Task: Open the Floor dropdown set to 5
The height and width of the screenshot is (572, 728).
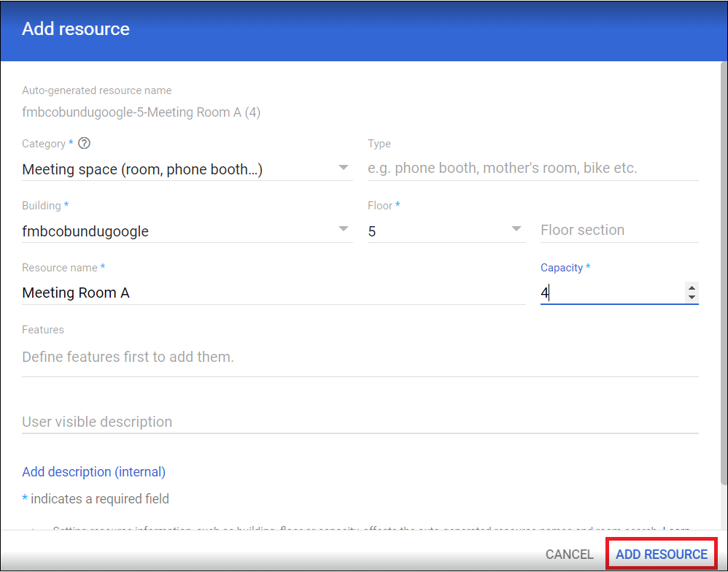Action: (x=446, y=231)
